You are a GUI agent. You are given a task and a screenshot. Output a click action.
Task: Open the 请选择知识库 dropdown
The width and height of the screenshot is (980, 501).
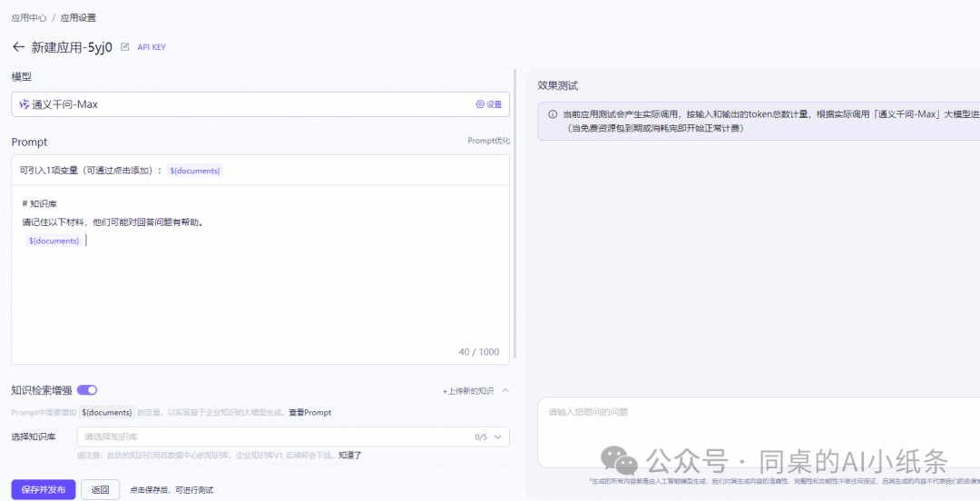pos(293,437)
